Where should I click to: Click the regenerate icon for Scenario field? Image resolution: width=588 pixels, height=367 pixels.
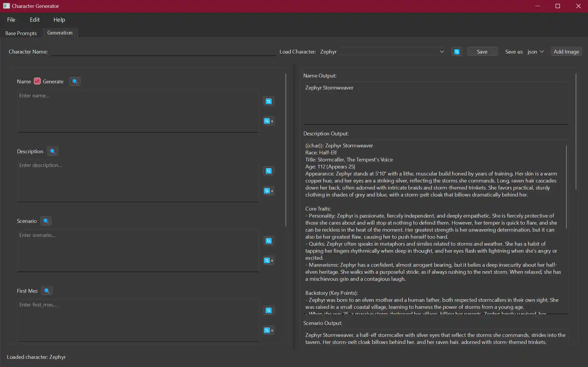(x=269, y=241)
